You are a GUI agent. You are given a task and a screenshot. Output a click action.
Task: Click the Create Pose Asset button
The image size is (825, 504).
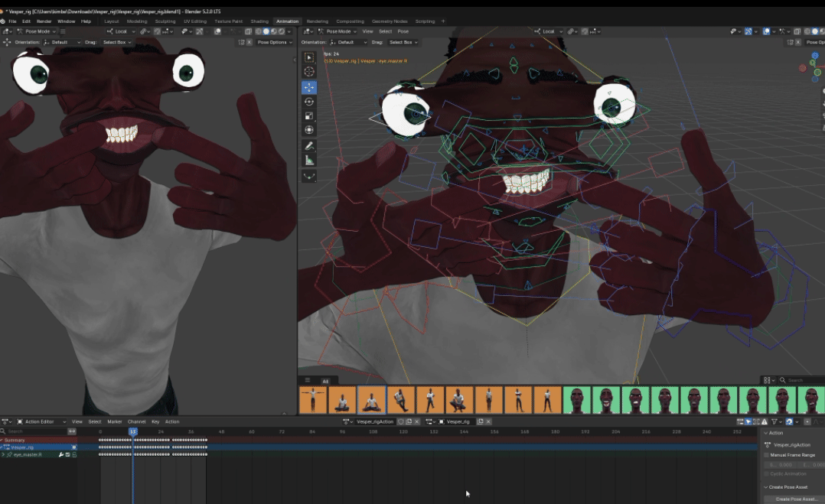[797, 499]
